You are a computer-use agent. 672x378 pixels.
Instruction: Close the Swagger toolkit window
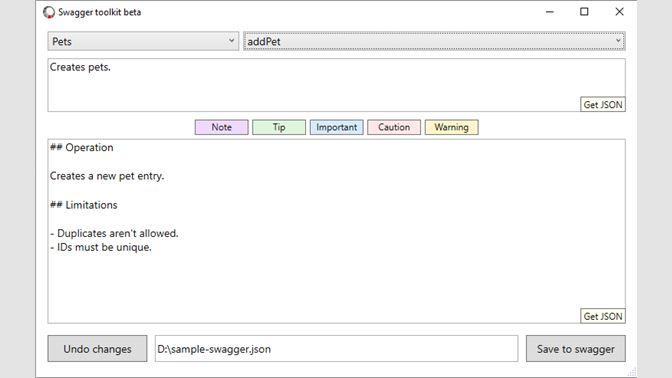coord(619,12)
